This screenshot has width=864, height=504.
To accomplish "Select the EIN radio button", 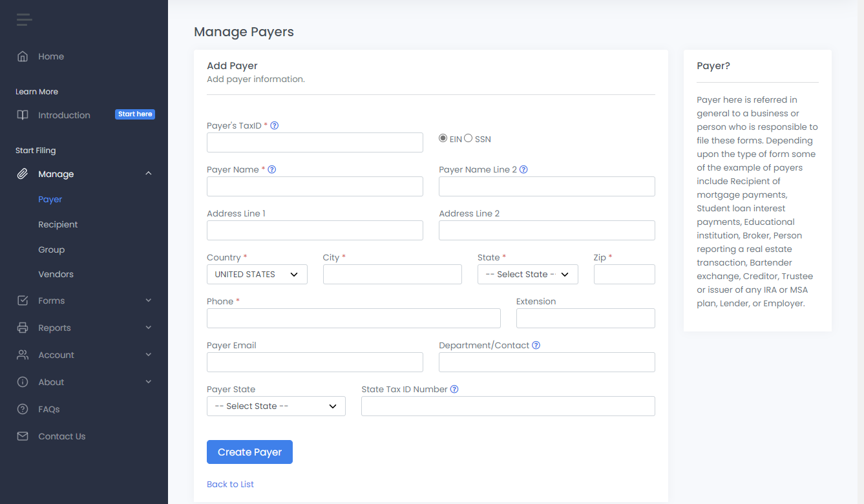I will tap(443, 138).
